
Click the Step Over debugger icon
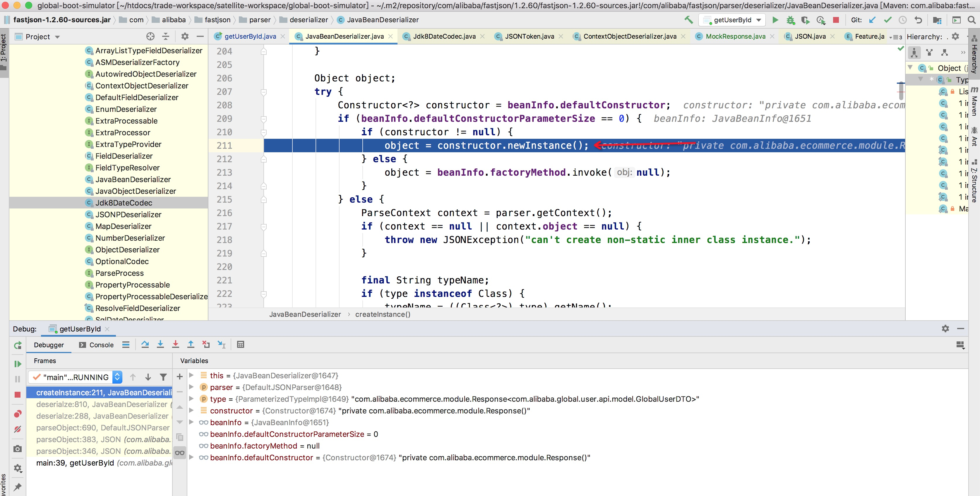click(145, 345)
